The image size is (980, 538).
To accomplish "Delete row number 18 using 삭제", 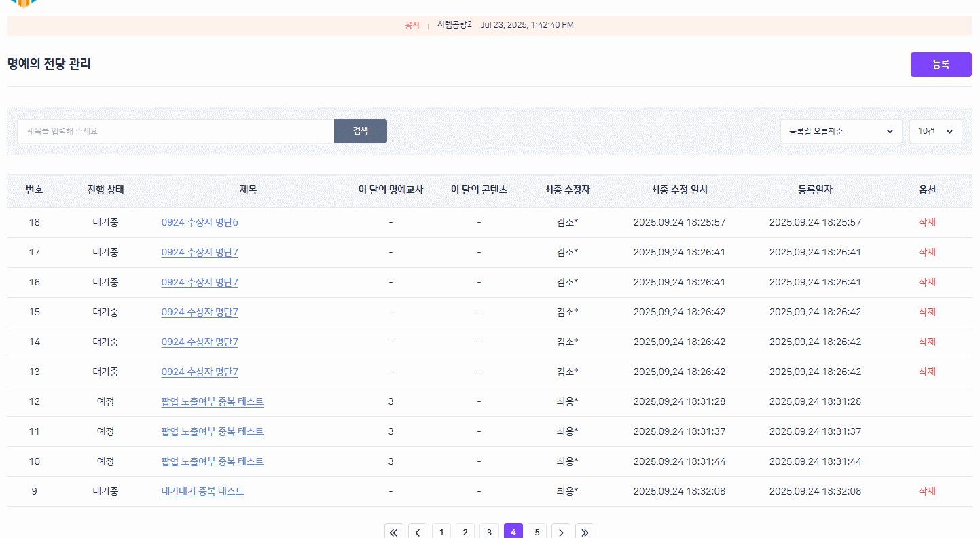I will [x=927, y=222].
